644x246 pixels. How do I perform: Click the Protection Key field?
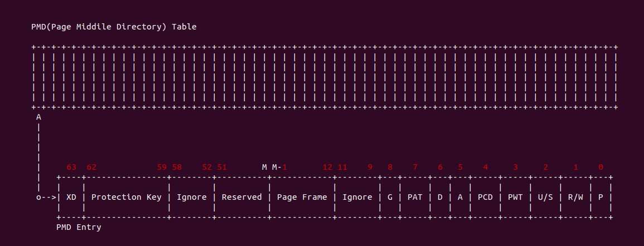[x=126, y=197]
